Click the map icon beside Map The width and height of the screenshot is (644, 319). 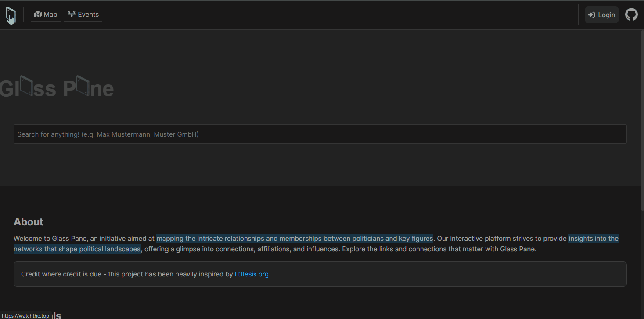(38, 14)
